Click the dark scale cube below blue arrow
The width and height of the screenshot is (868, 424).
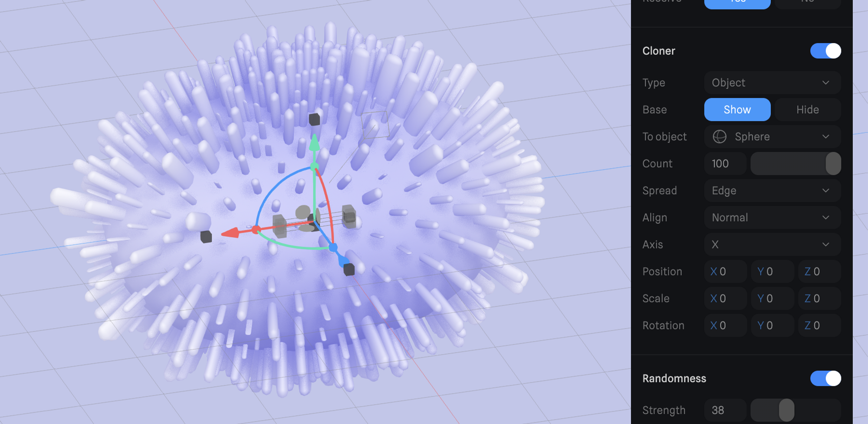[349, 270]
